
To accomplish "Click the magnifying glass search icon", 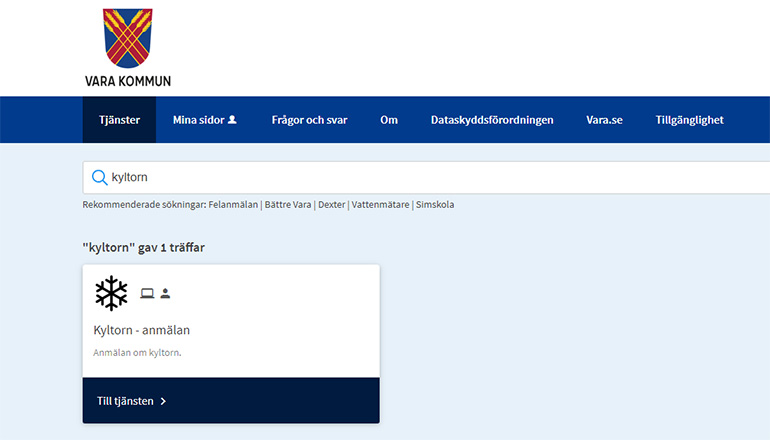I will [x=99, y=177].
